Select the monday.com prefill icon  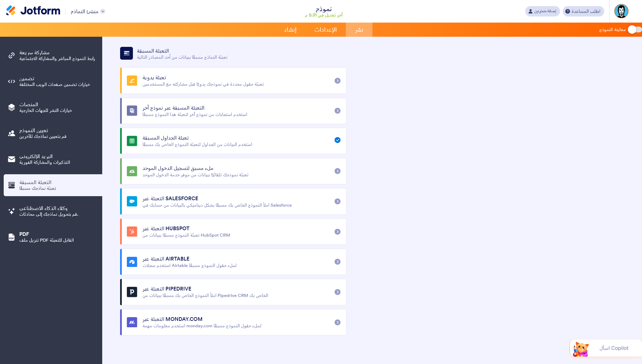[x=132, y=322]
